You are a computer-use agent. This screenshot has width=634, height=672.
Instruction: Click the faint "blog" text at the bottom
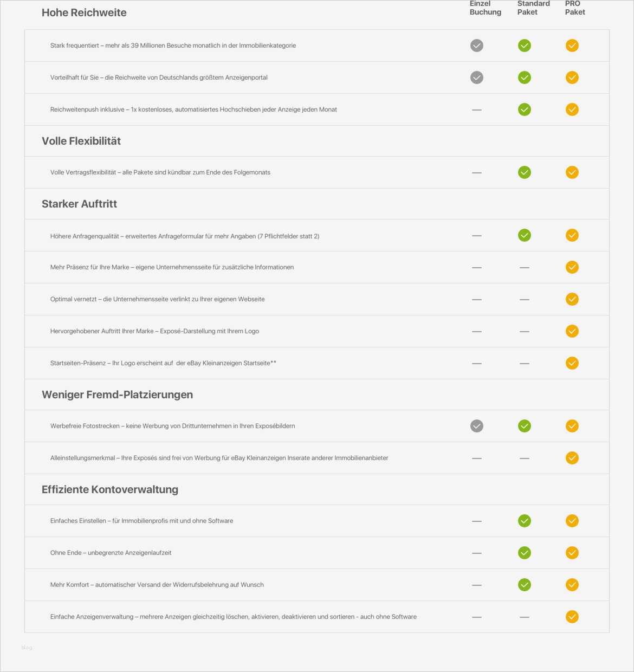(27, 647)
